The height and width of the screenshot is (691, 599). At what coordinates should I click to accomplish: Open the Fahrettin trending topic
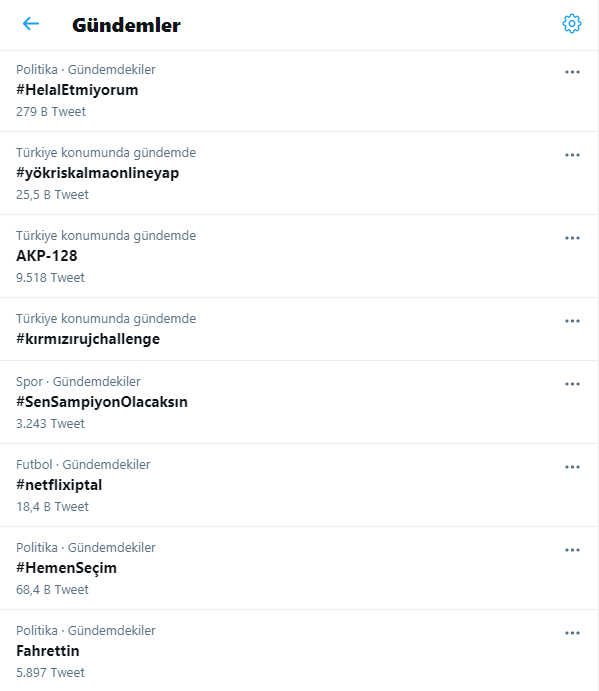click(48, 651)
